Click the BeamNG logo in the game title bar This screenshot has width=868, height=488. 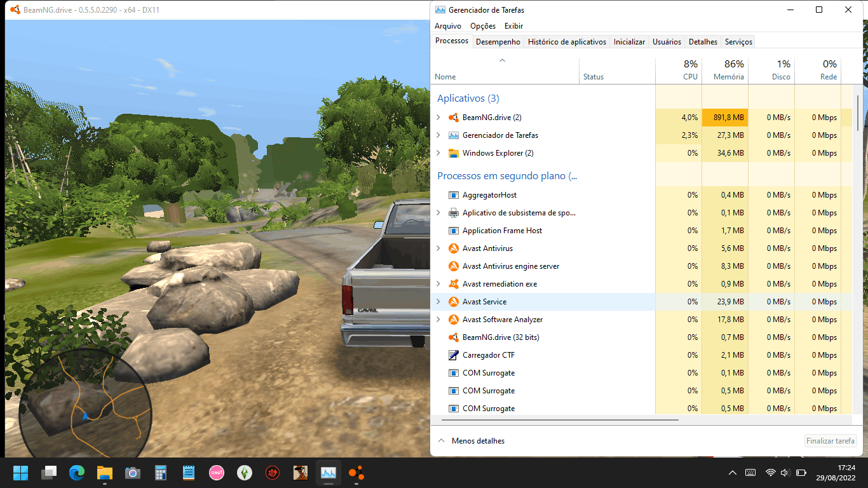(14, 10)
